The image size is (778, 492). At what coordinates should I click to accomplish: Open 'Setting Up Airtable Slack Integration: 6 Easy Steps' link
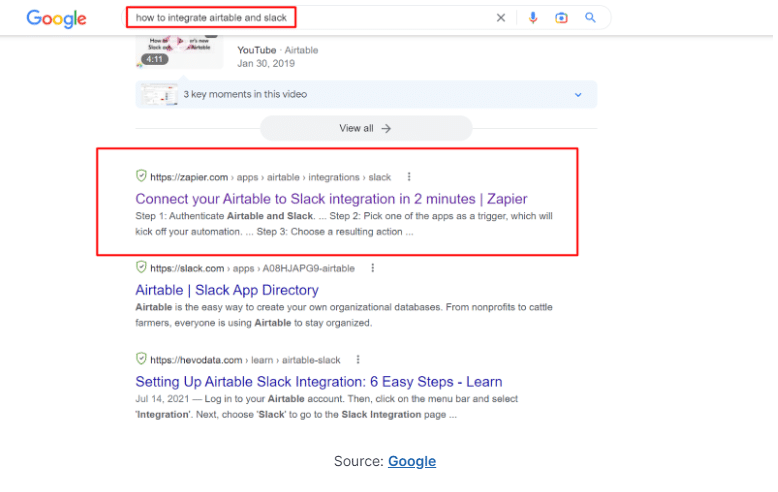tap(319, 382)
